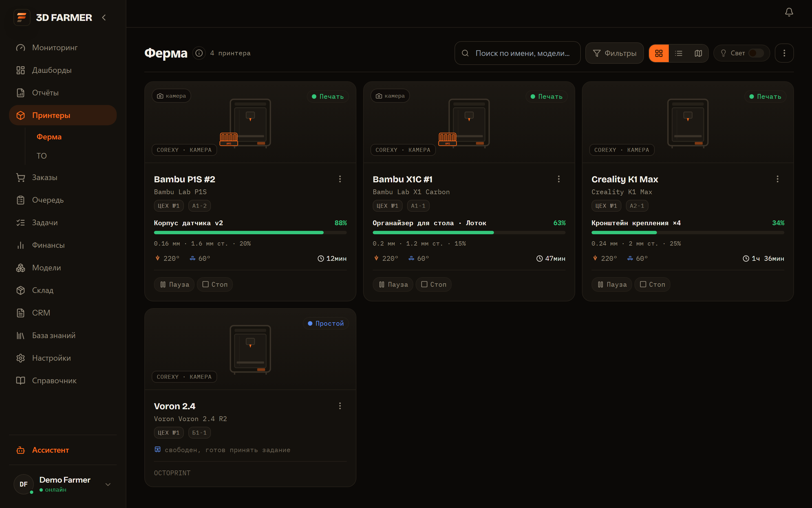Image resolution: width=812 pixels, height=508 pixels.
Task: Collapse the Принтеры sidebar group
Action: (63, 115)
